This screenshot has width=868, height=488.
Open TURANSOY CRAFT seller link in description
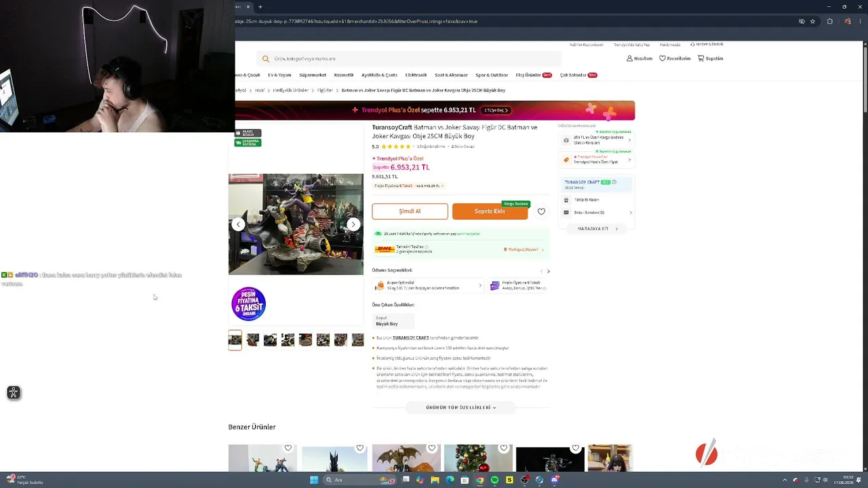coord(411,338)
